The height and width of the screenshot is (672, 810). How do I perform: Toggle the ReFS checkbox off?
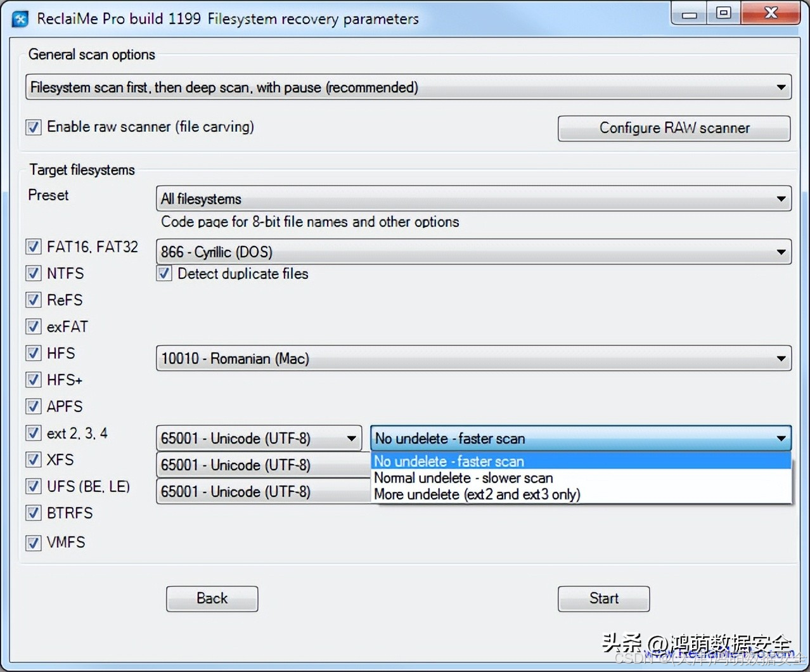click(33, 300)
